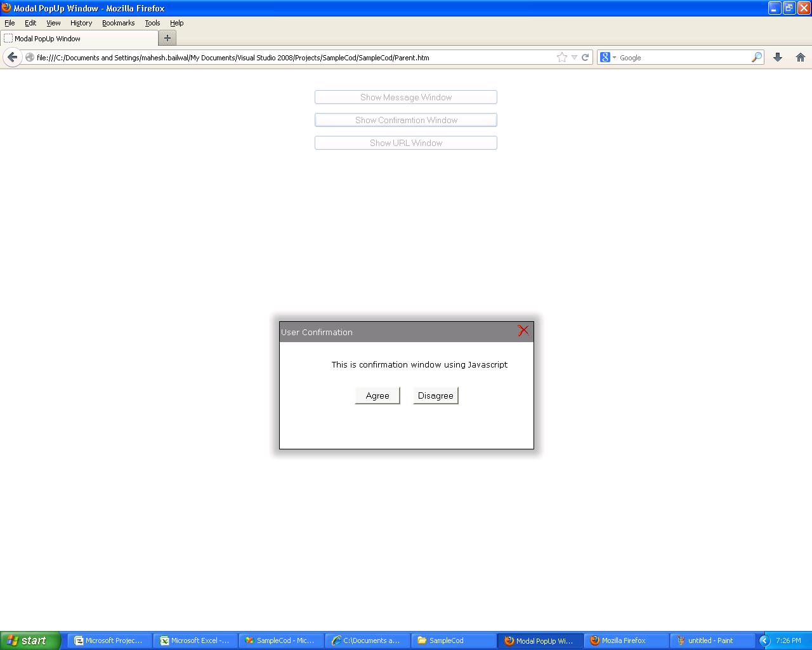Switch to untitled - Paint in taskbar
812x650 pixels.
[x=712, y=640]
